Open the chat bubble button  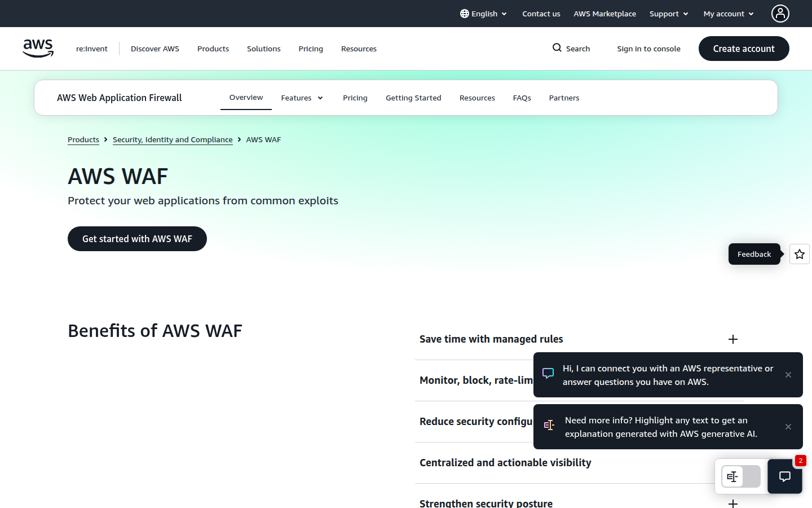coord(785,476)
